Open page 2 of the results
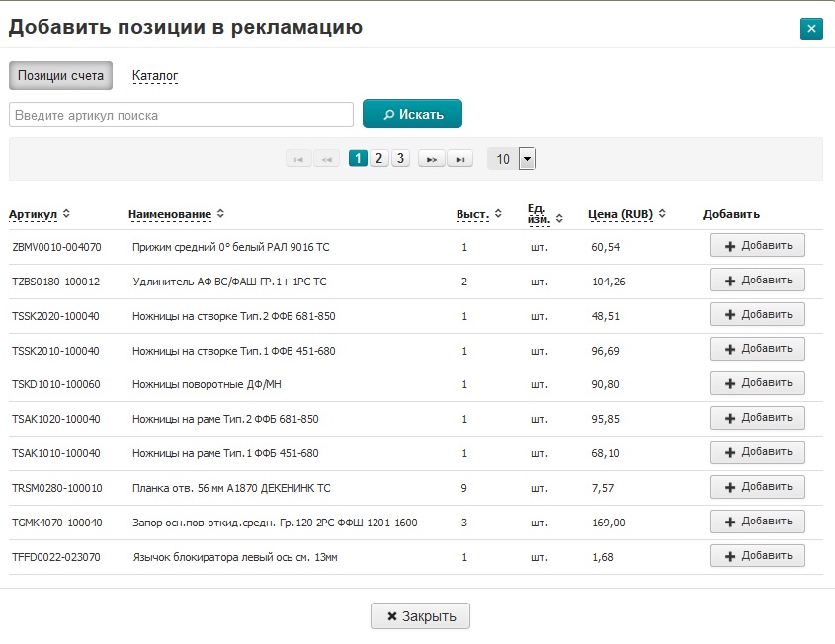Screen dimensions: 835x644 tap(378, 159)
